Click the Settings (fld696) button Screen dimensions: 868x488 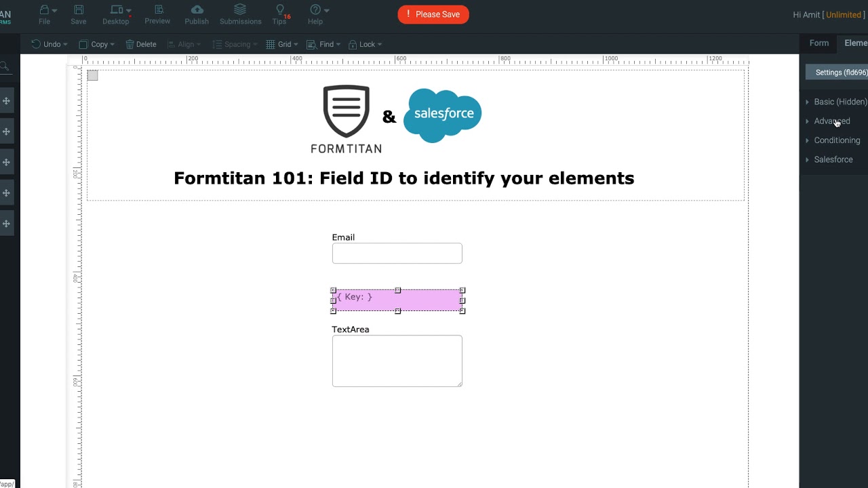click(838, 73)
